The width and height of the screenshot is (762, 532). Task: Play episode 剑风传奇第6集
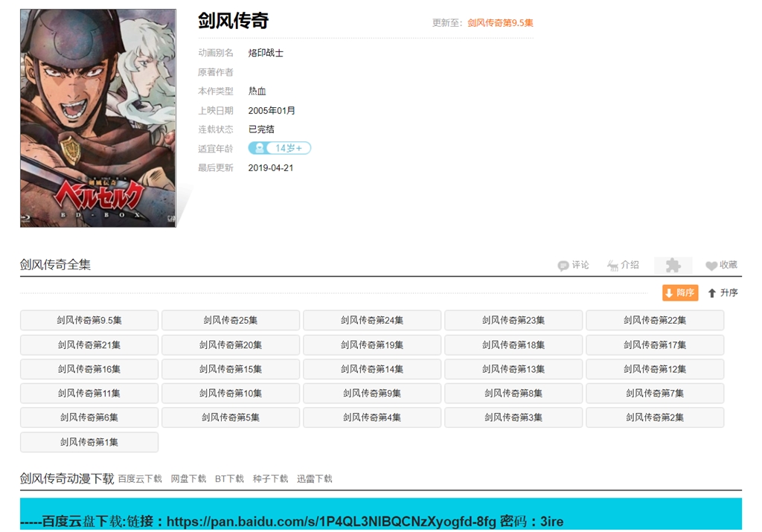click(x=89, y=417)
